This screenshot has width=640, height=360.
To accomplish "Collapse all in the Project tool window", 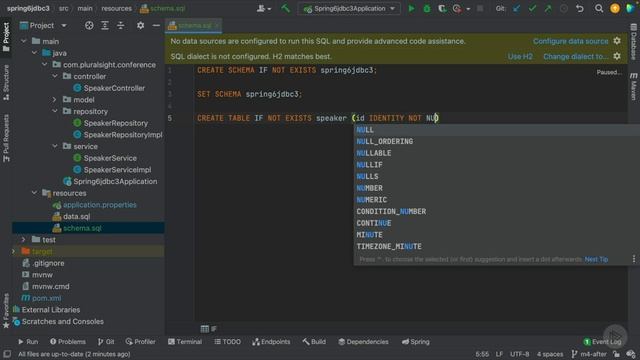I will tap(120, 25).
